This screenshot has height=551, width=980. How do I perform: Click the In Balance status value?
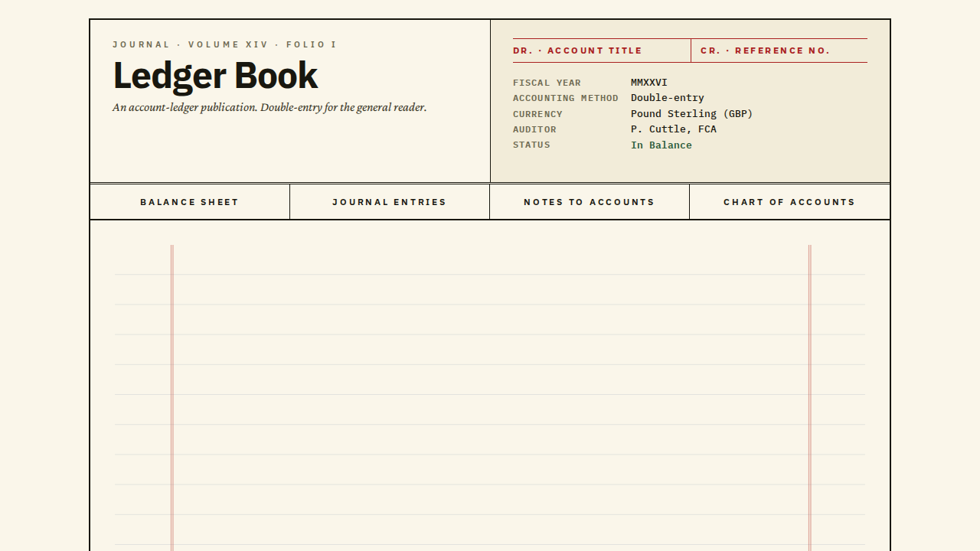(x=661, y=145)
